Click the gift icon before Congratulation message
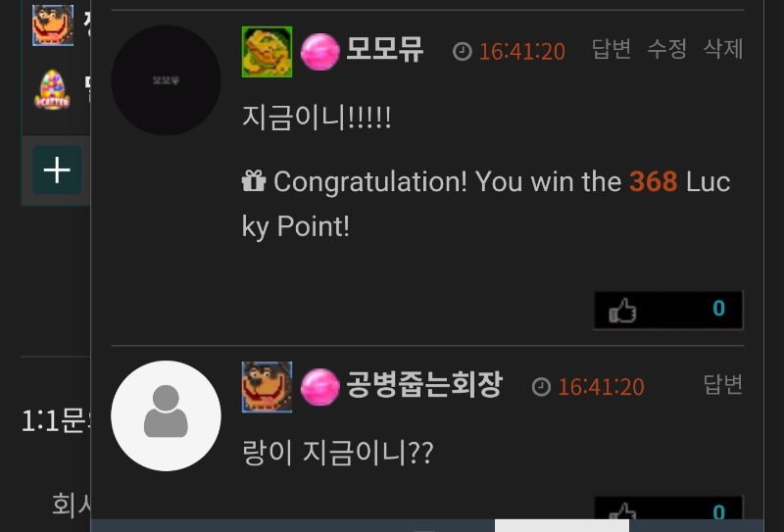 [x=254, y=181]
